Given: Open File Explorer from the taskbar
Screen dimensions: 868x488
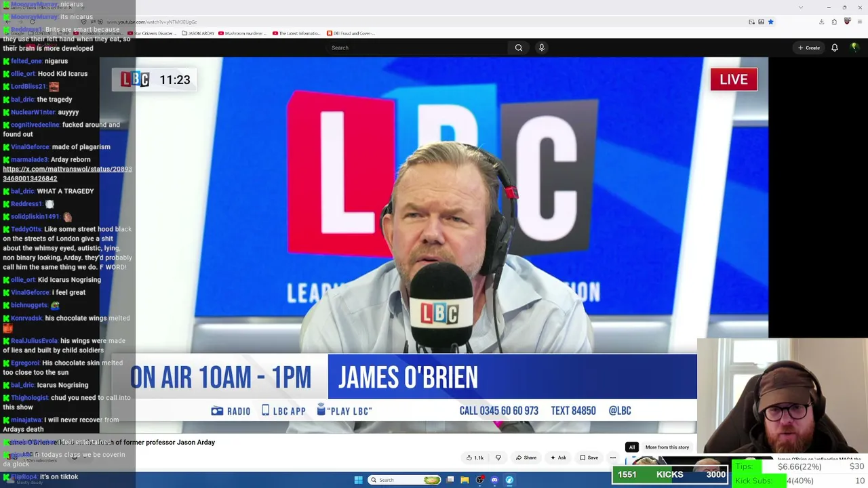Looking at the screenshot, I should click(465, 480).
